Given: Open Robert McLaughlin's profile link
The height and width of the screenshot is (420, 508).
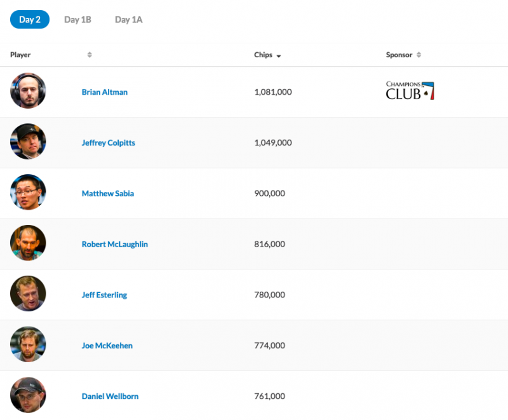Looking at the screenshot, I should pyautogui.click(x=115, y=244).
